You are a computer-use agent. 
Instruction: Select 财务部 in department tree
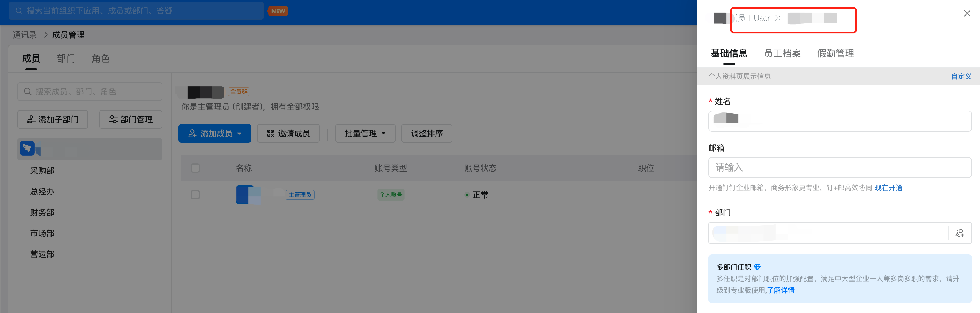(42, 212)
